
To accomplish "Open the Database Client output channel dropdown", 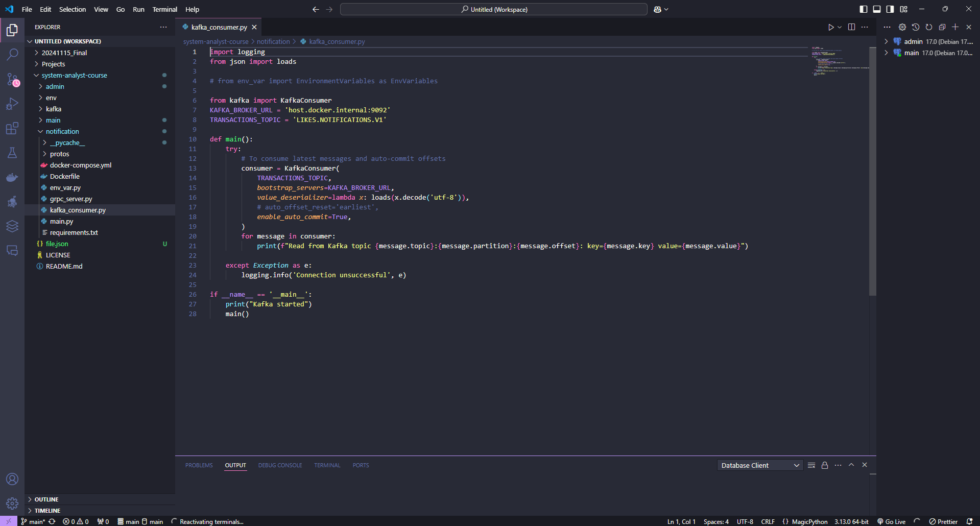I will click(760, 465).
